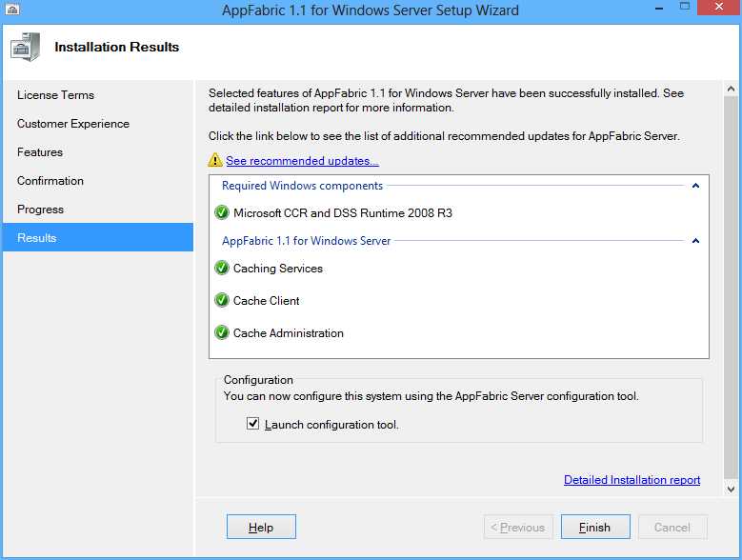Screen dimensions: 742x560
Task: Click the Required Windows components heading
Action: point(302,186)
